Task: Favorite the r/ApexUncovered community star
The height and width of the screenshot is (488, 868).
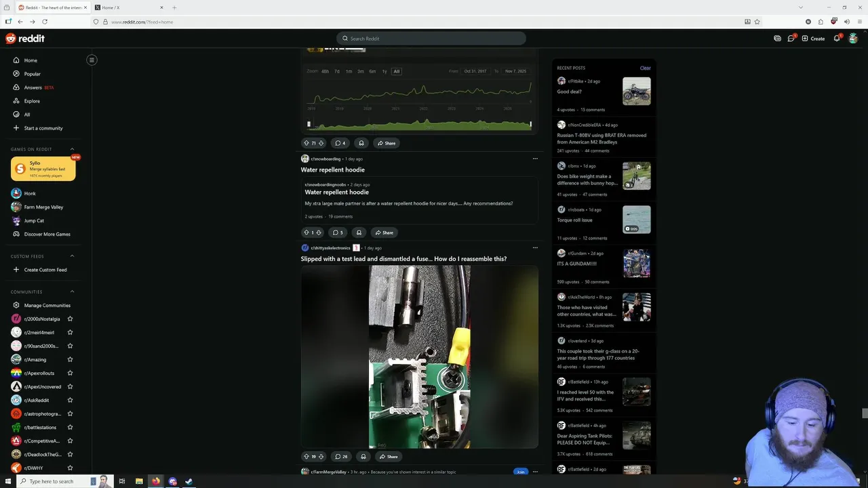Action: pyautogui.click(x=70, y=386)
